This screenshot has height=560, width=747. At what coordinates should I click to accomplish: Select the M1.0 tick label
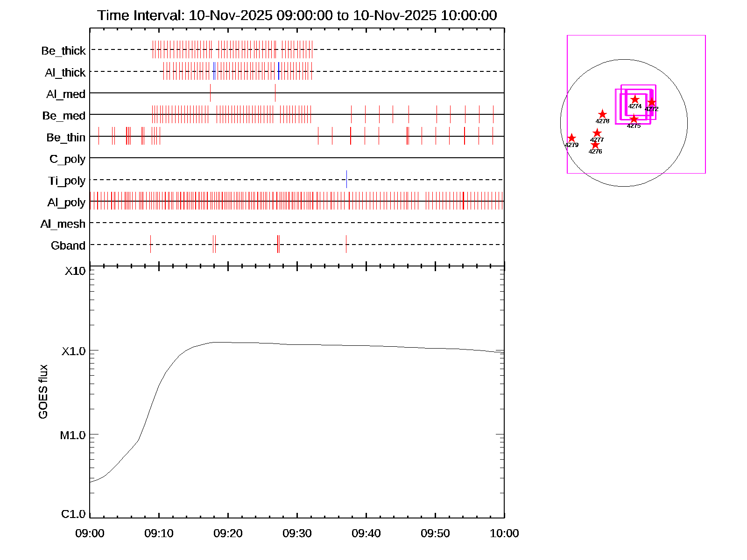pyautogui.click(x=73, y=435)
